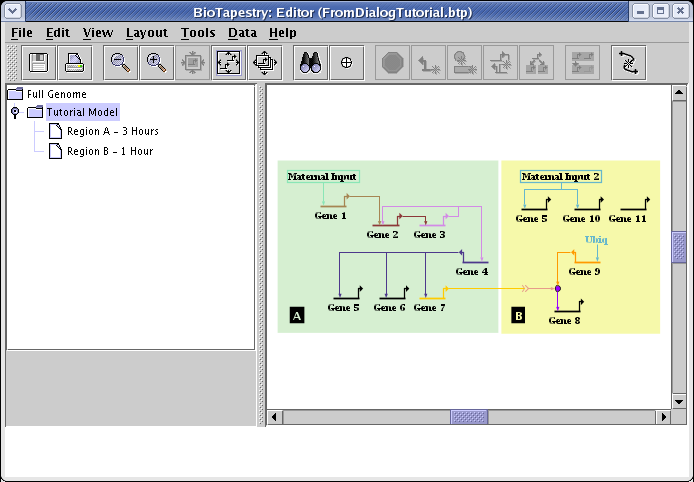694x482 pixels.
Task: Click the Save floppy disk icon
Action: point(39,63)
